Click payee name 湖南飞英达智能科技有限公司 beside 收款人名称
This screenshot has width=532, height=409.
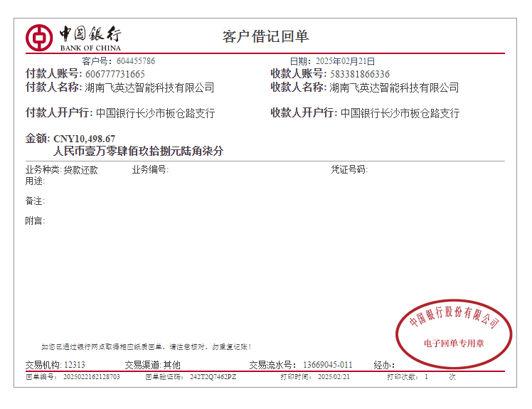click(x=394, y=87)
